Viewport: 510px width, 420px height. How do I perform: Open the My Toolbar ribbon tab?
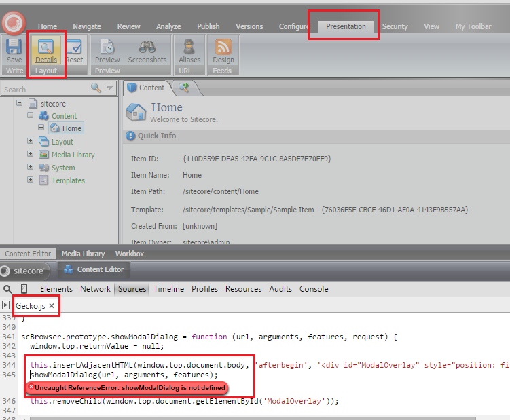tap(473, 26)
